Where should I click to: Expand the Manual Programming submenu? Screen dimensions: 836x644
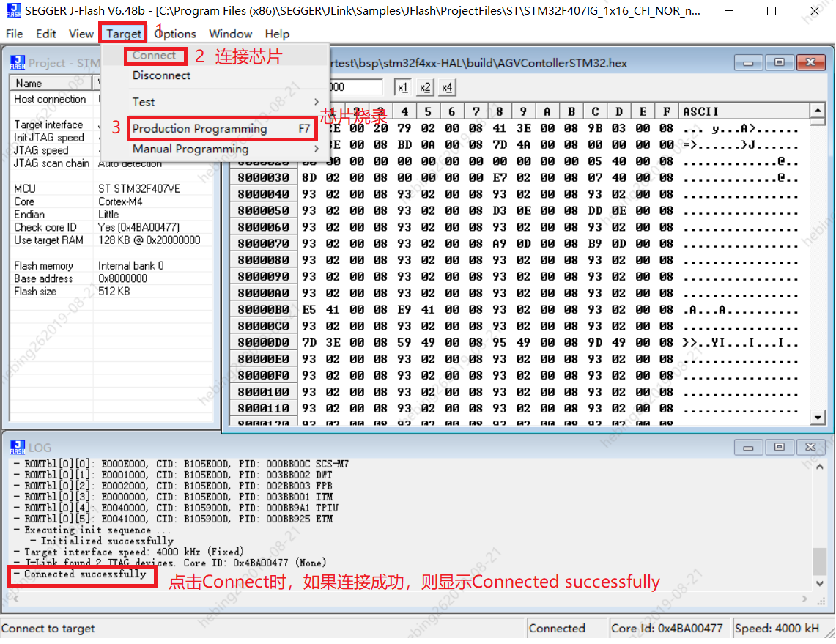click(x=215, y=149)
